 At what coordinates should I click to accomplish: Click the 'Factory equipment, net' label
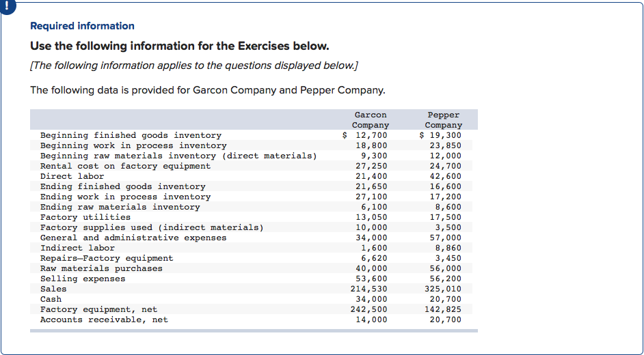point(98,309)
